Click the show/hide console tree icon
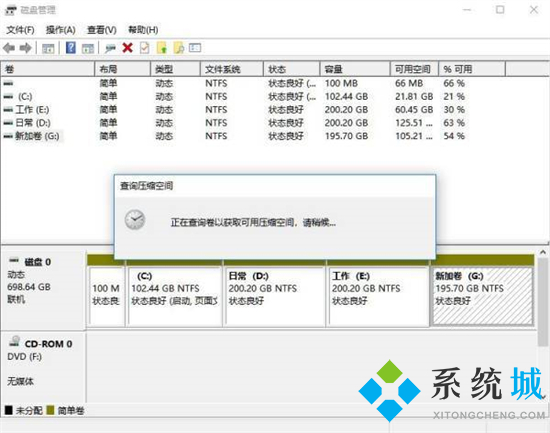550x433 pixels. click(48, 48)
